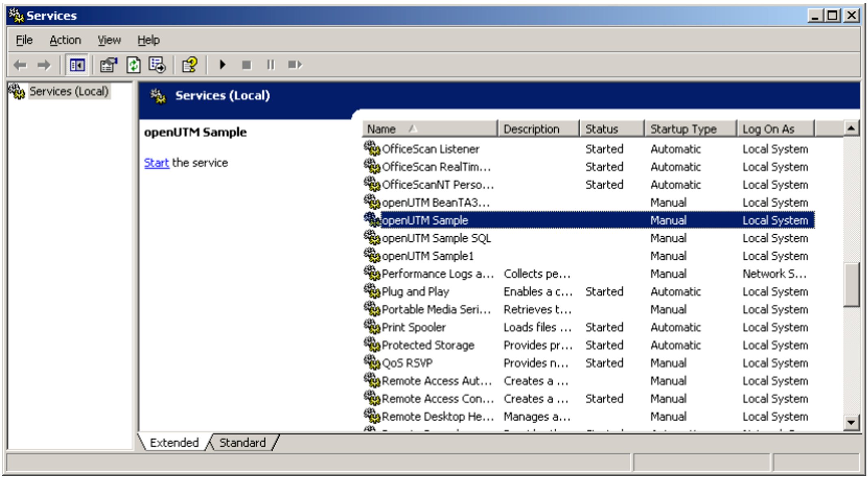Open the Properties toolbar icon
This screenshot has height=478, width=868.
[108, 65]
